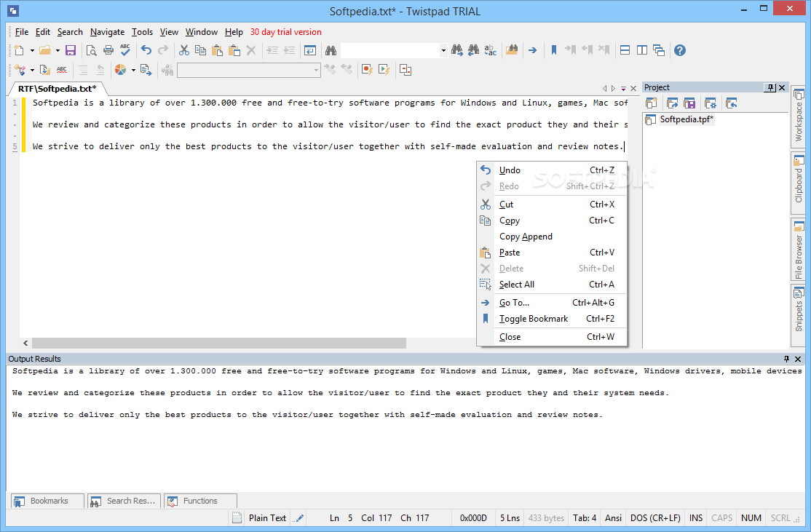This screenshot has width=811, height=532.
Task: Open the Search menu
Action: coord(70,32)
